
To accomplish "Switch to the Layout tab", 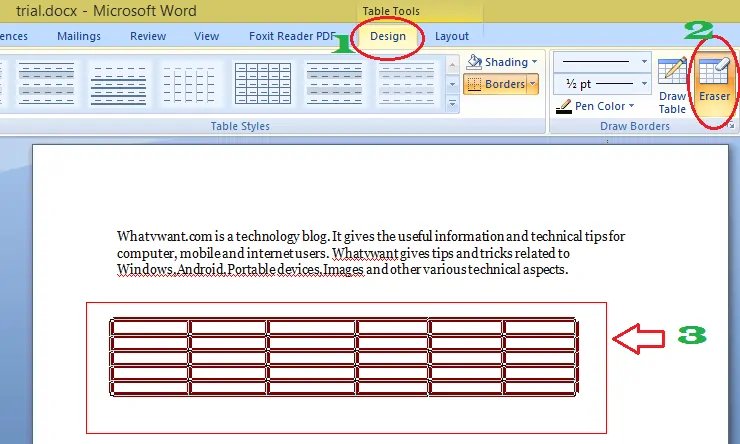I will [452, 36].
